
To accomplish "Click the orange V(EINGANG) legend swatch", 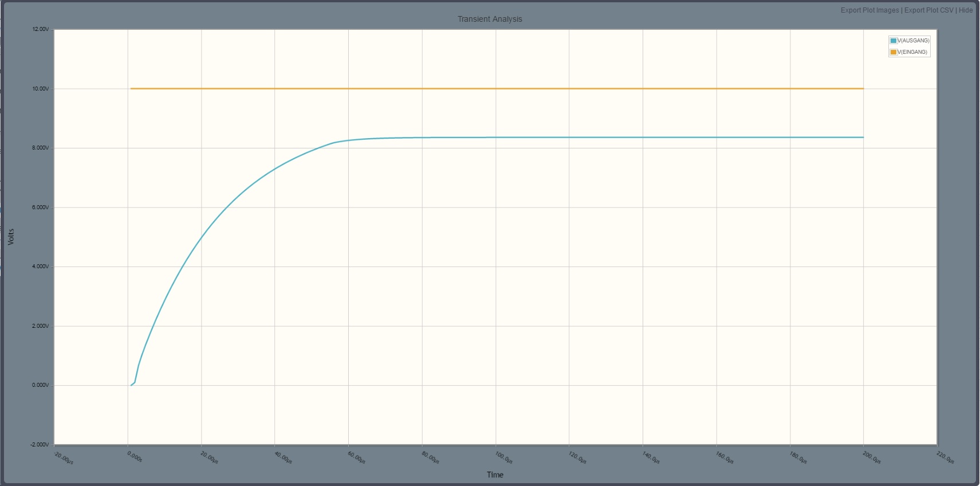I will click(894, 52).
